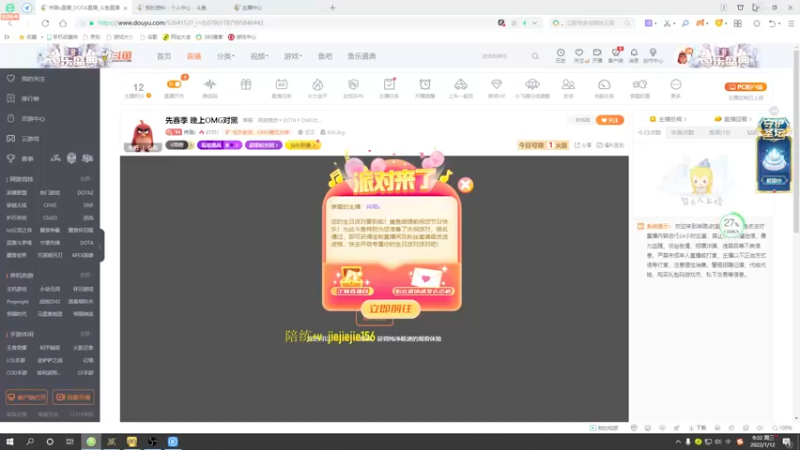
Task: Expand the 视频 dropdown menu
Action: (x=259, y=56)
